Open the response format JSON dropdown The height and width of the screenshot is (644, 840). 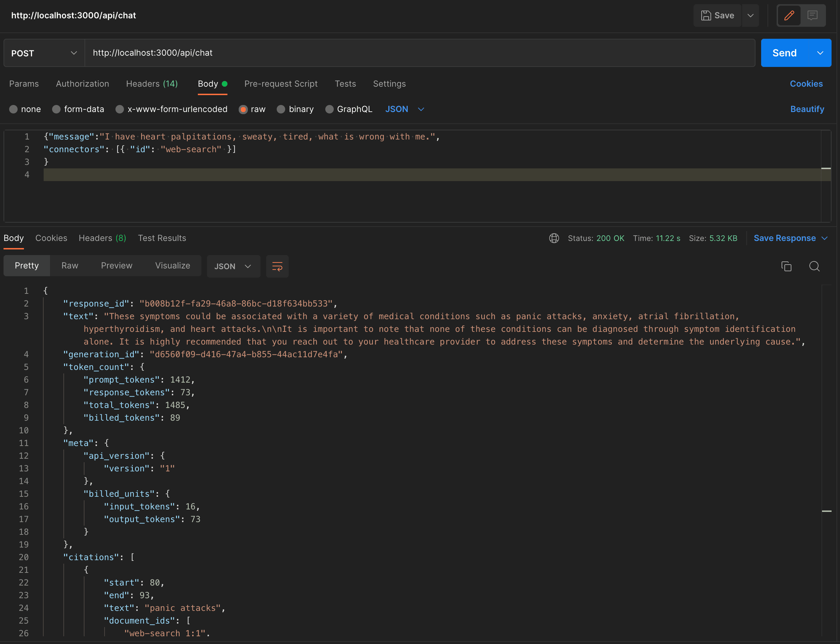pos(233,266)
